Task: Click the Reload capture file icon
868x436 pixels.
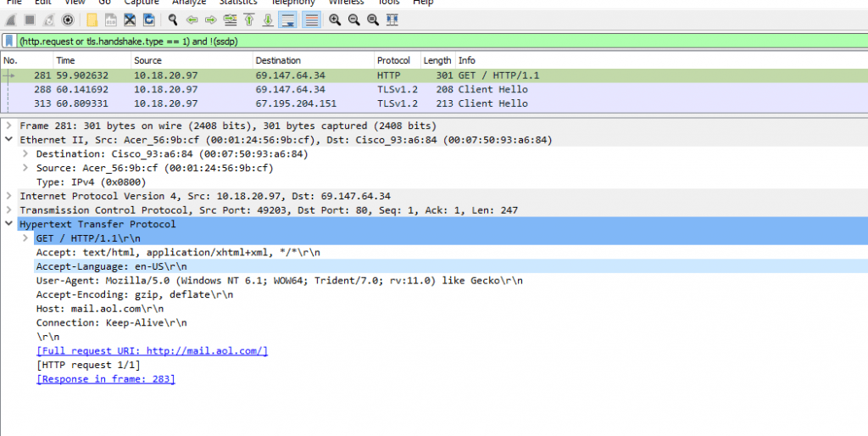Action: pyautogui.click(x=149, y=20)
